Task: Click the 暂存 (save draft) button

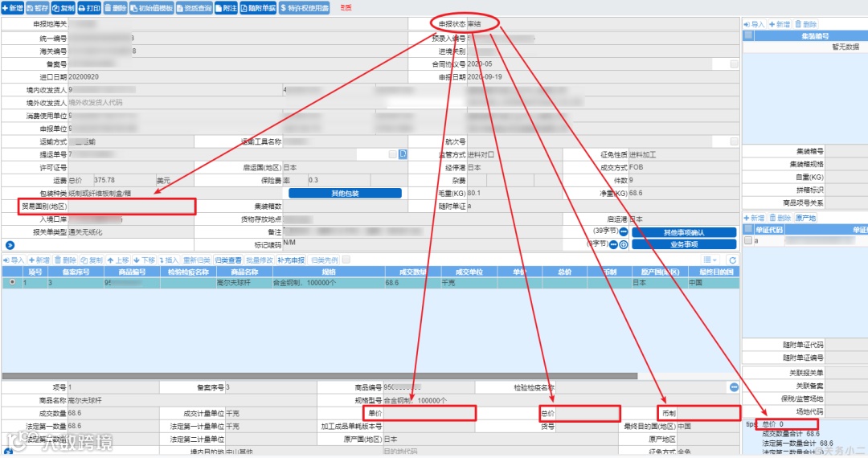Action: click(38, 8)
